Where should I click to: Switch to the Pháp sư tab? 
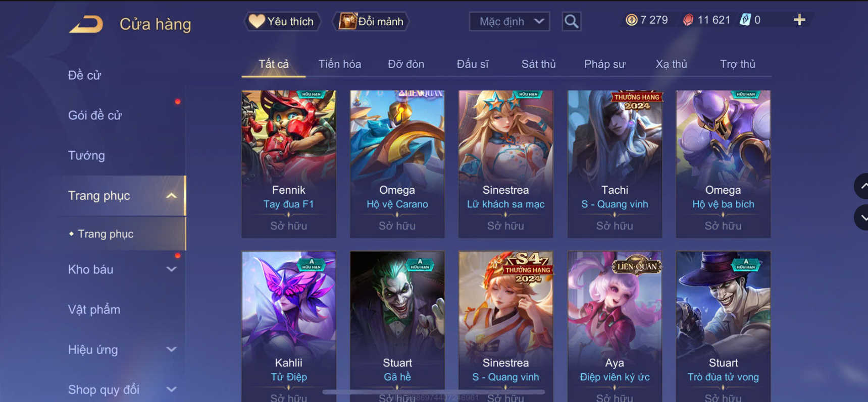coord(604,64)
